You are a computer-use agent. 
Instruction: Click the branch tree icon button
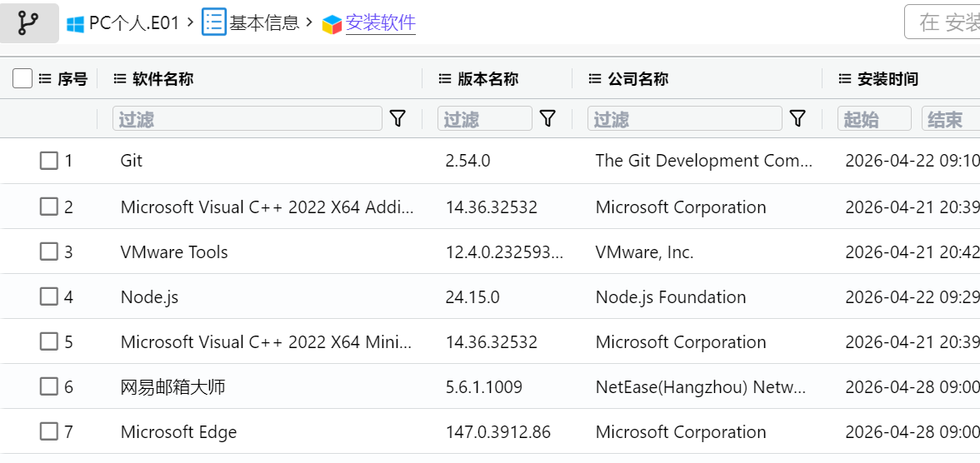(28, 23)
